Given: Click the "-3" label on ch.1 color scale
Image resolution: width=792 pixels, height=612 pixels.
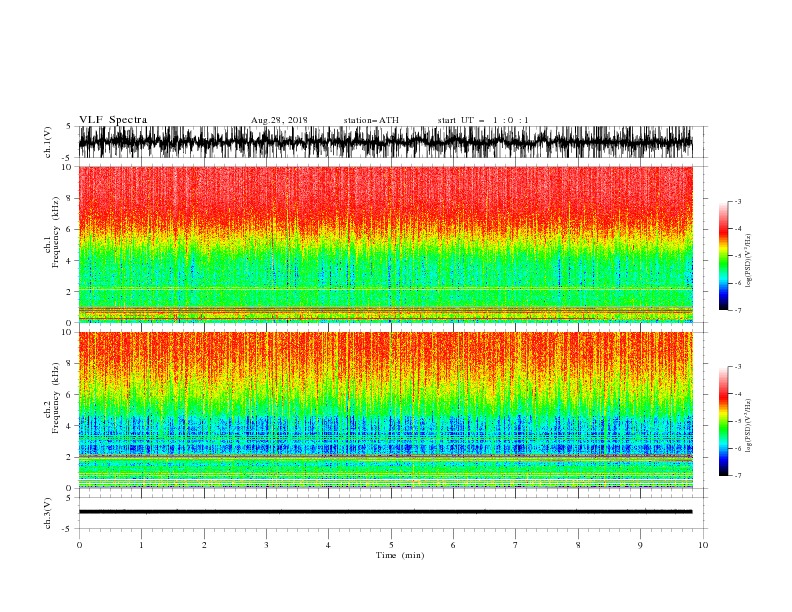Looking at the screenshot, I should click(738, 201).
